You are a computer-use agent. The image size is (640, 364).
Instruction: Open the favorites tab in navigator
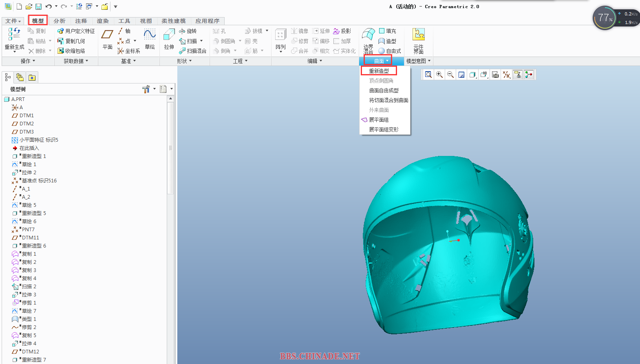(x=32, y=77)
